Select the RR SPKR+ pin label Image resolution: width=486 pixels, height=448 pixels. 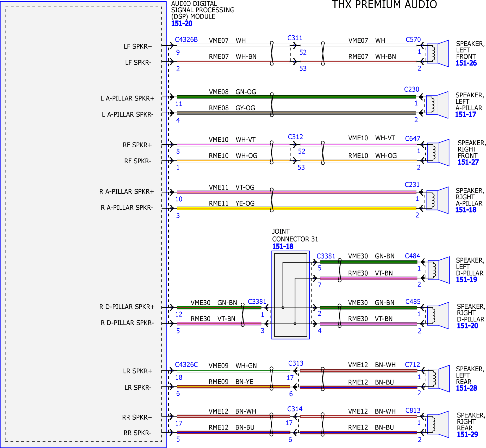(x=137, y=417)
